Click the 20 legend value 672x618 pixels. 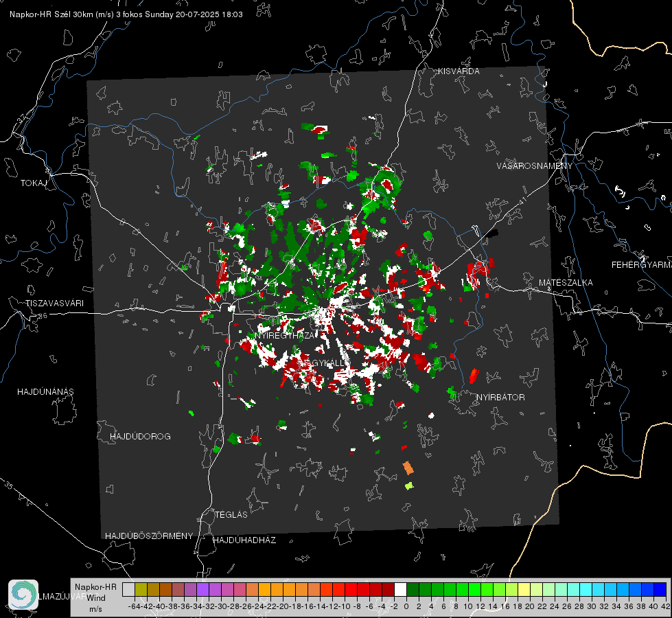pyautogui.click(x=530, y=606)
